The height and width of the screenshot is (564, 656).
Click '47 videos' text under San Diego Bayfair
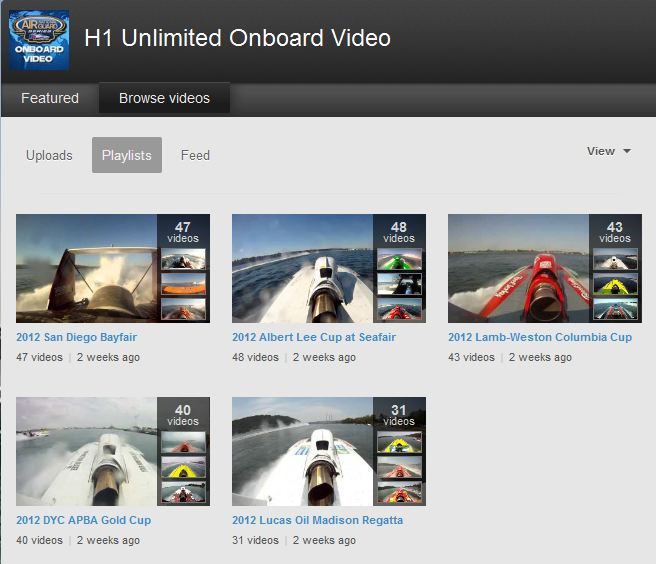[x=39, y=357]
